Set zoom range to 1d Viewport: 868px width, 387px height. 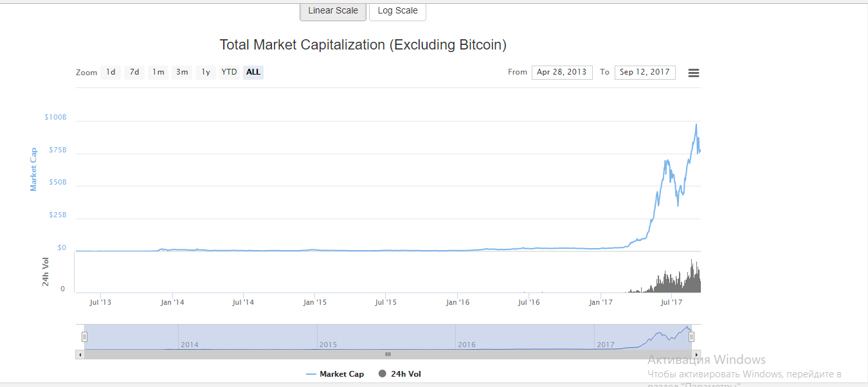[x=111, y=72]
